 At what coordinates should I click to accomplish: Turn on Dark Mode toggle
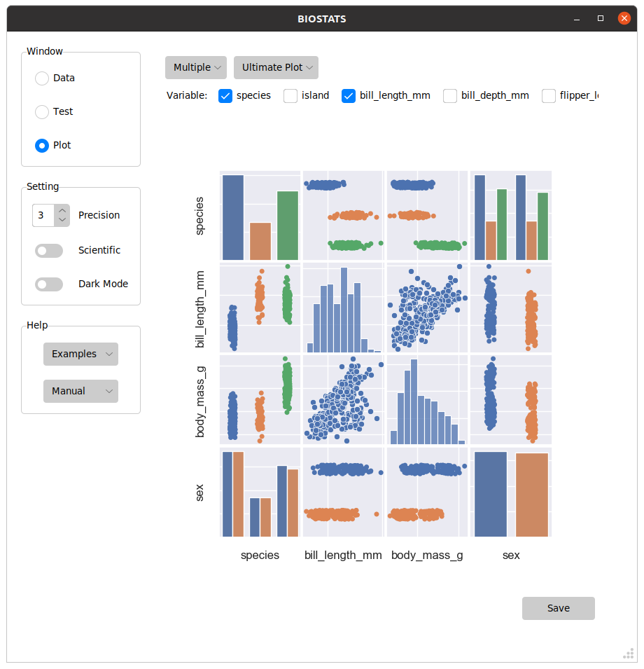coord(49,284)
